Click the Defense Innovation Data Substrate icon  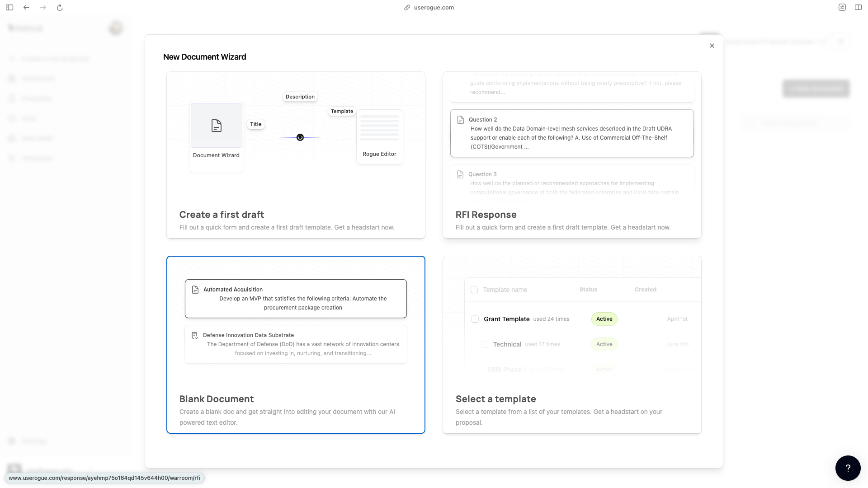point(195,335)
